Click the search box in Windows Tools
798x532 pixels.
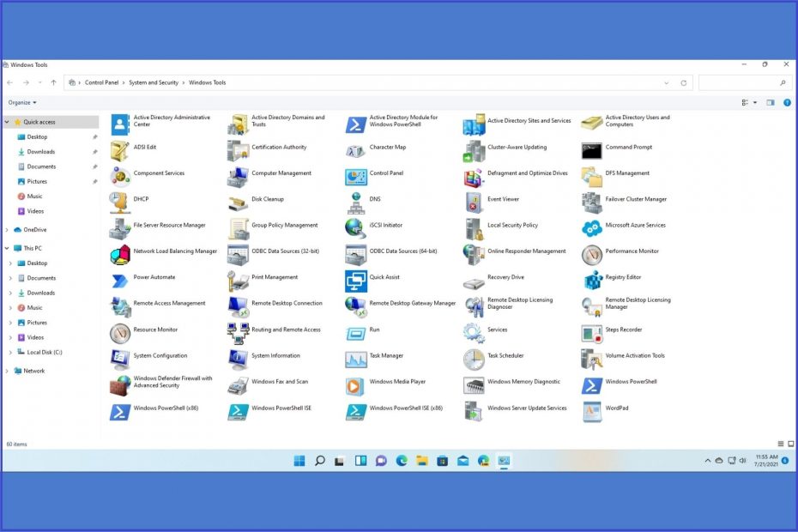[x=740, y=83]
